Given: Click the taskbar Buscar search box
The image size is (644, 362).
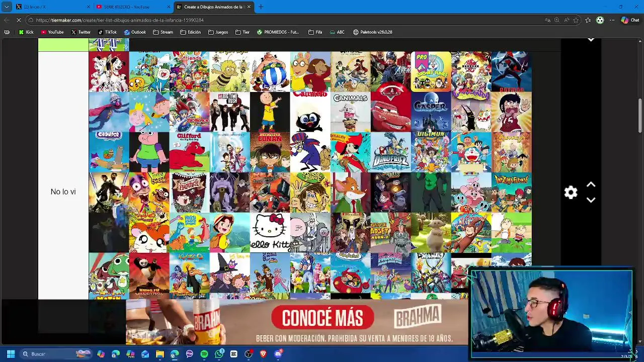Looking at the screenshot, I should 56,354.
